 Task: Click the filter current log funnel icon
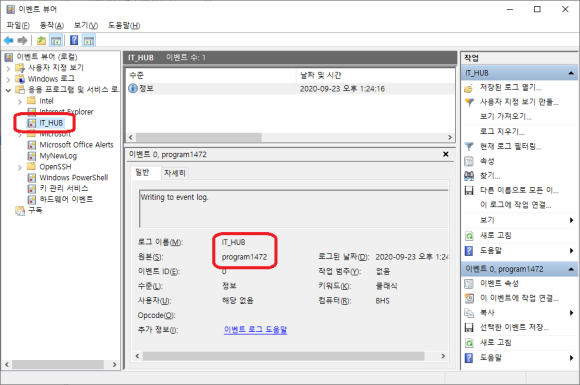[469, 146]
